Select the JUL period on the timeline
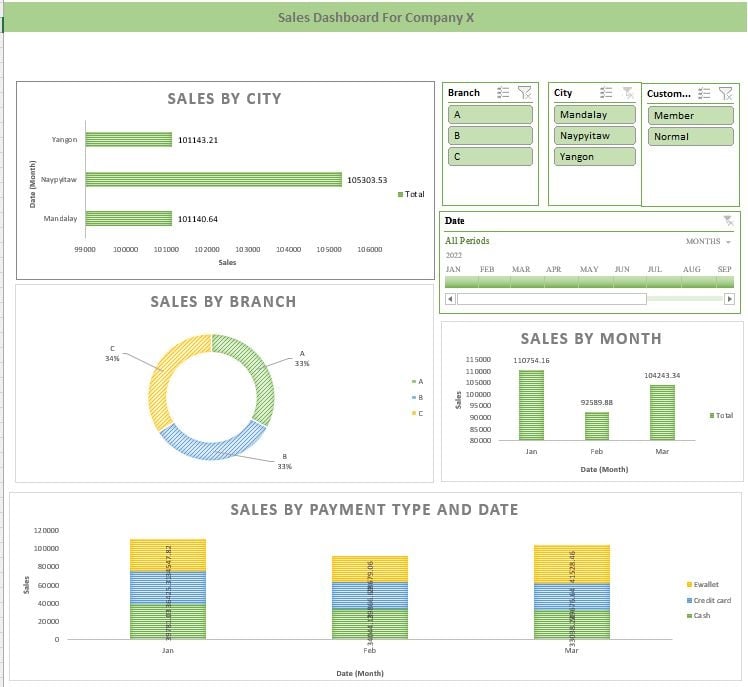The width and height of the screenshot is (748, 687). pos(664,282)
